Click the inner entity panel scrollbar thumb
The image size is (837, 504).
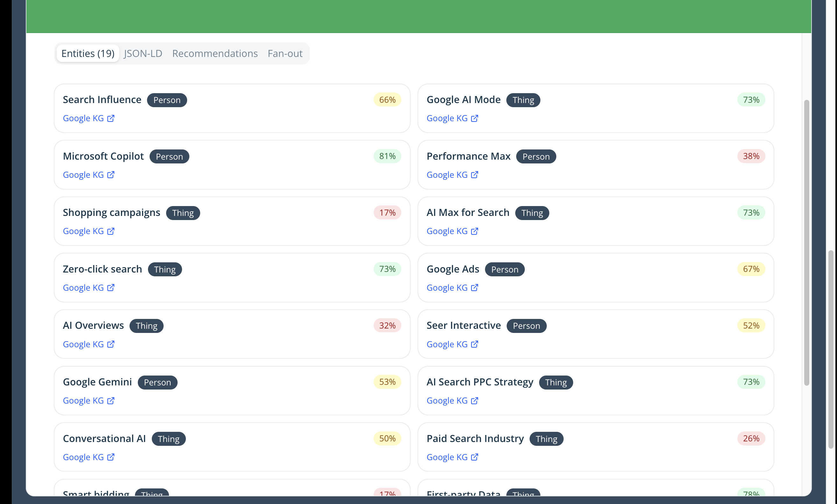pyautogui.click(x=807, y=243)
